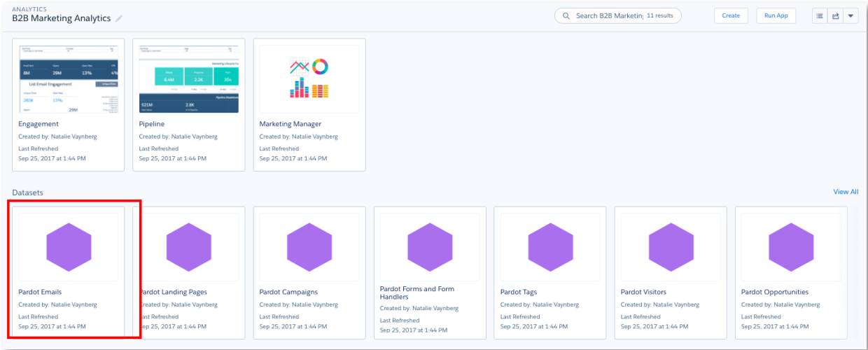Open Pardot Forms and Form Handlers hexagon

click(x=430, y=247)
